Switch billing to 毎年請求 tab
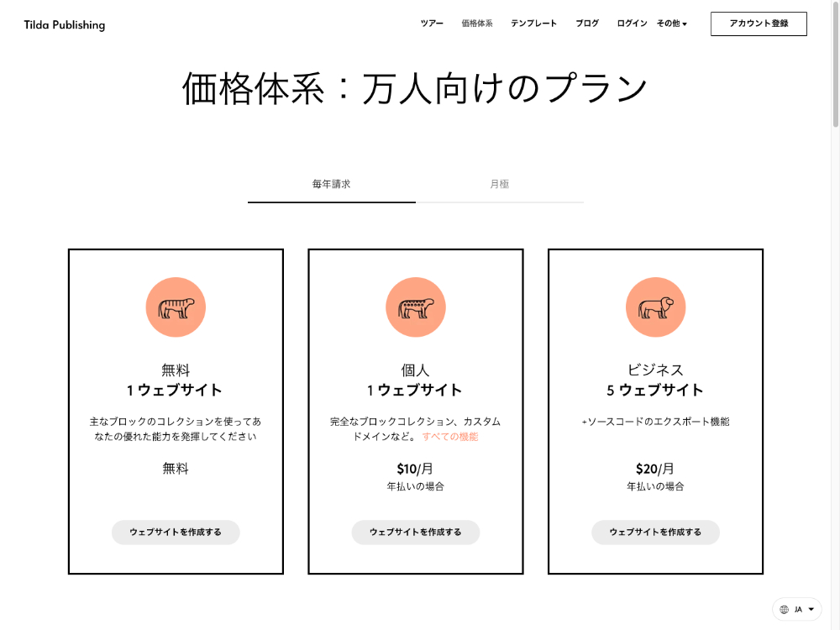This screenshot has height=630, width=840. click(x=331, y=184)
